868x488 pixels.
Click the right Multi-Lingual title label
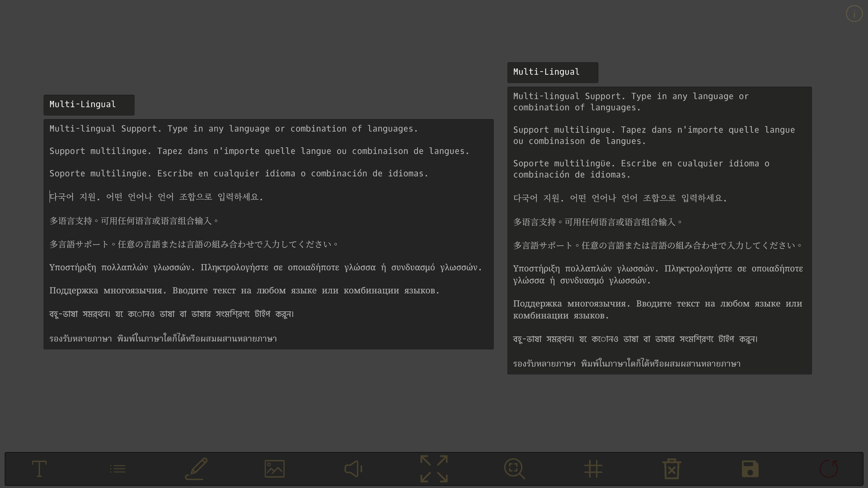coord(552,72)
